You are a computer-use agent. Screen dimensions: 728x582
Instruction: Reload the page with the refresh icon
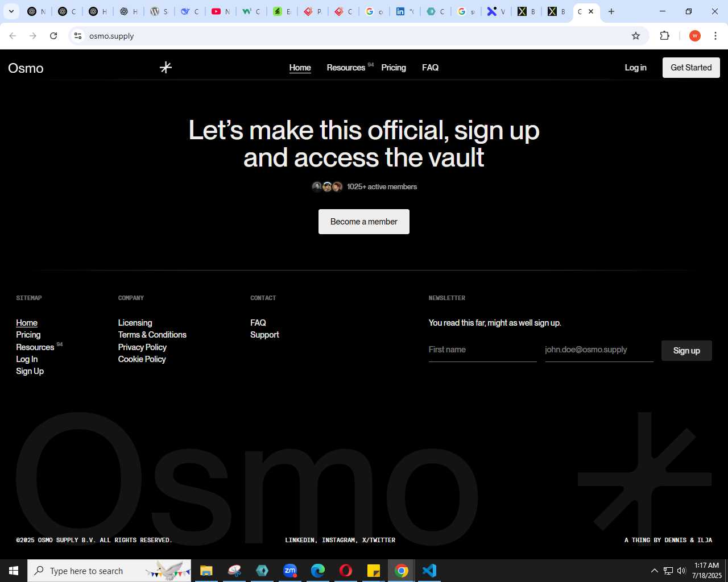[x=53, y=36]
